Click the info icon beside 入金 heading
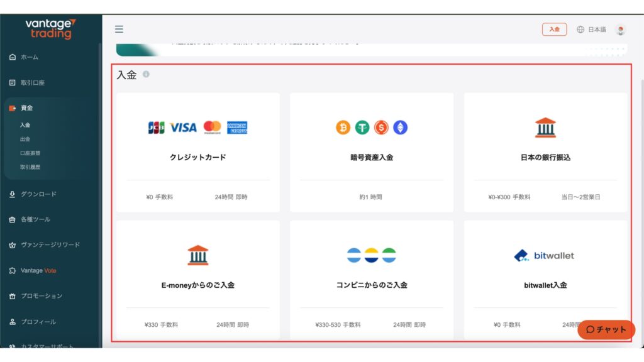Image resolution: width=644 pixels, height=362 pixels. [x=146, y=74]
